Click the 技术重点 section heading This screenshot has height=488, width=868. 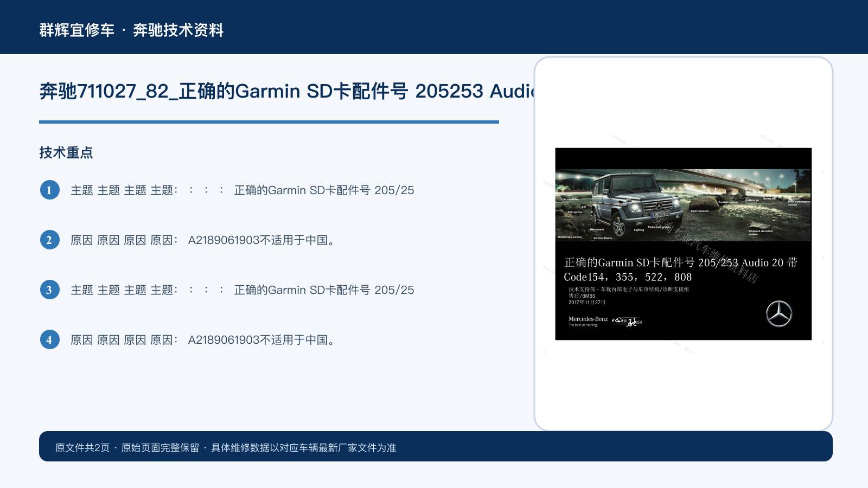tap(66, 152)
